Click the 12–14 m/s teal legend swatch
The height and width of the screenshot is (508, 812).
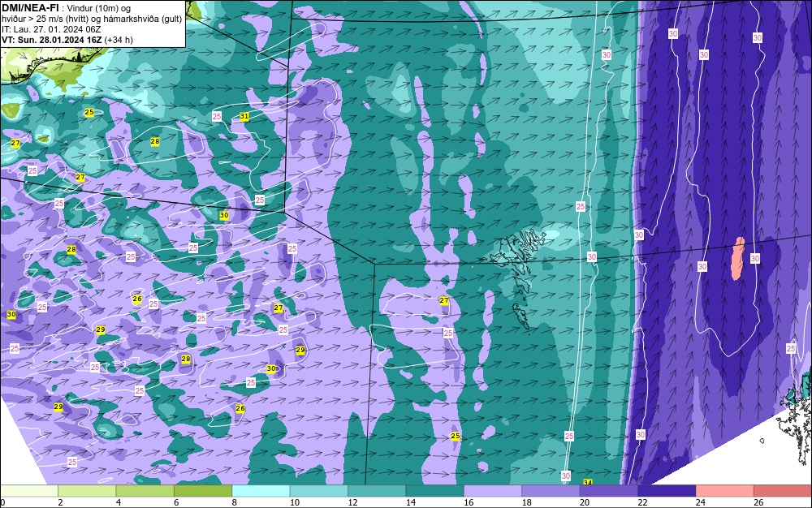pyautogui.click(x=377, y=491)
